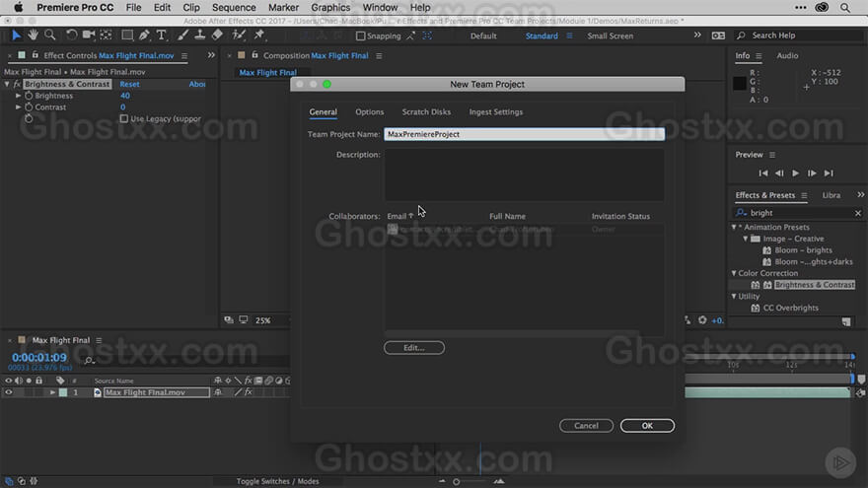Select the Brush tool
This screenshot has height=488, width=868.
point(182,35)
